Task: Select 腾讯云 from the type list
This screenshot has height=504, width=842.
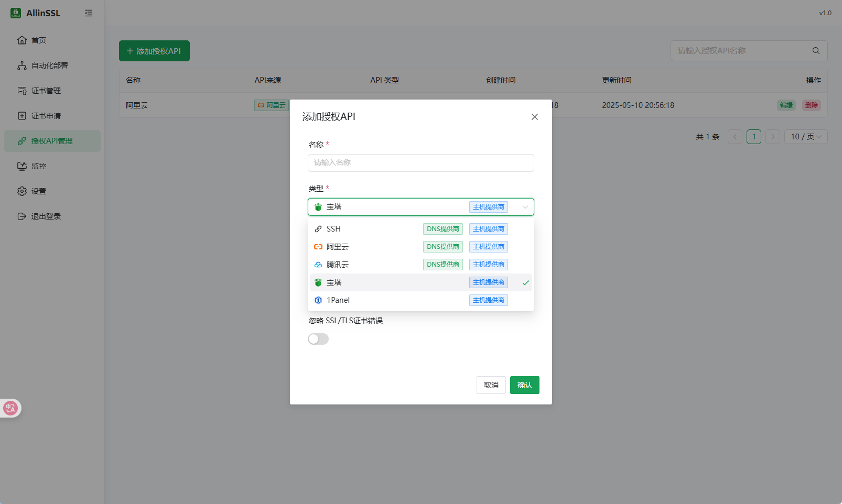Action: pos(421,265)
